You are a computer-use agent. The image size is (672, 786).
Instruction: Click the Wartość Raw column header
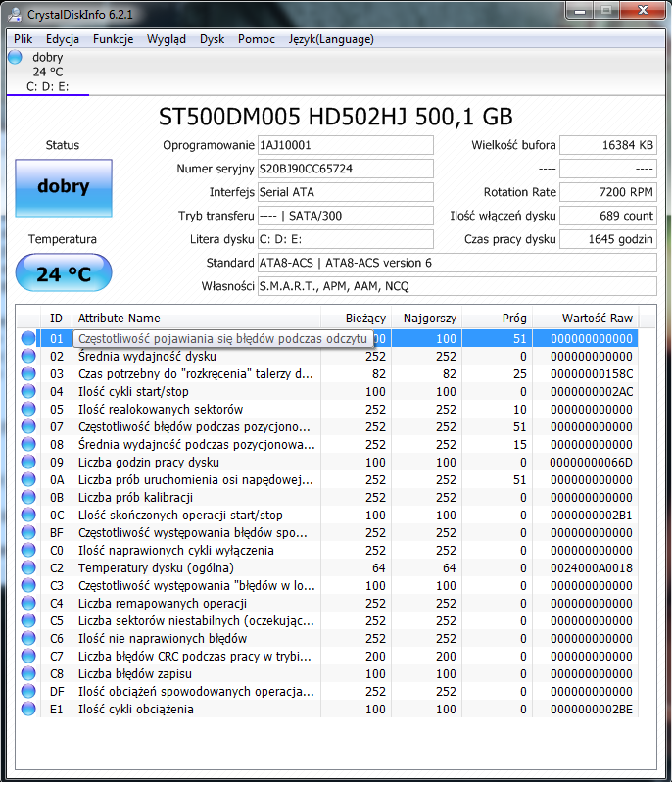pos(586,319)
